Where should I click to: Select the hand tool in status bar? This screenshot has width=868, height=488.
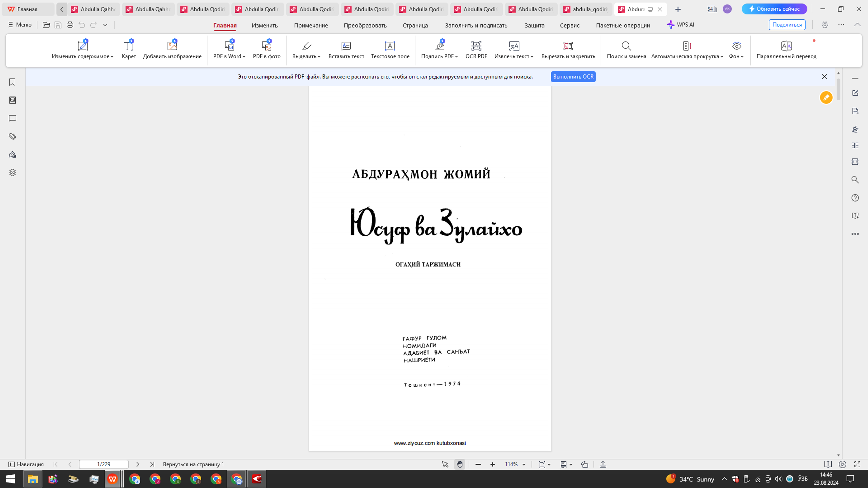[x=460, y=464]
